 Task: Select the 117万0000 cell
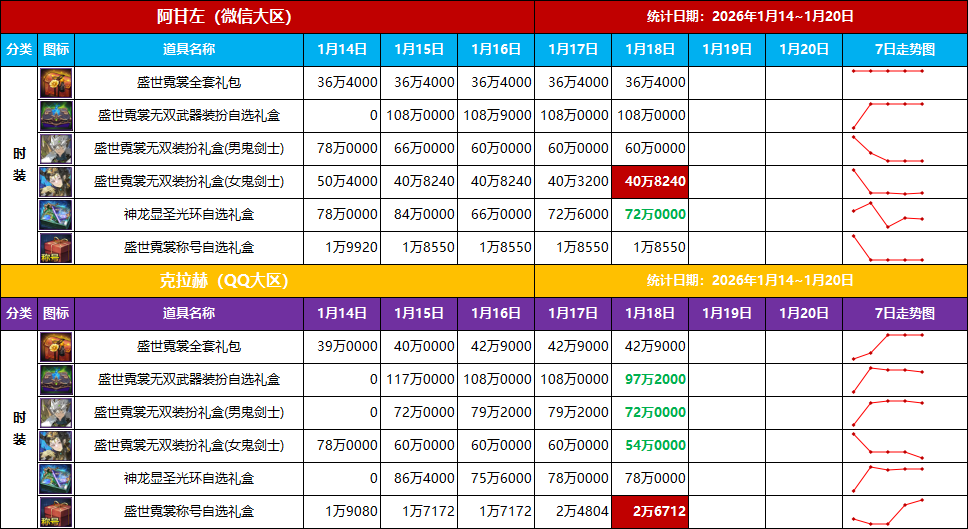(419, 380)
